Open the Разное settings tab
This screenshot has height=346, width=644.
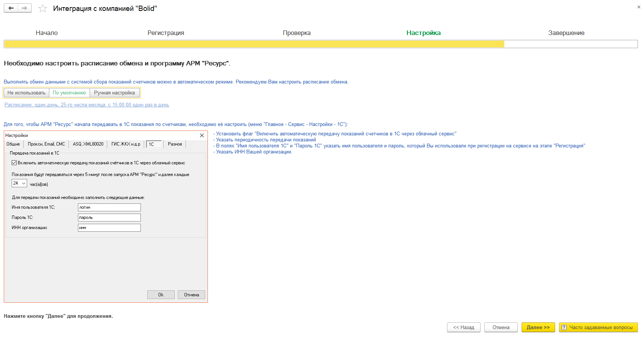point(175,144)
